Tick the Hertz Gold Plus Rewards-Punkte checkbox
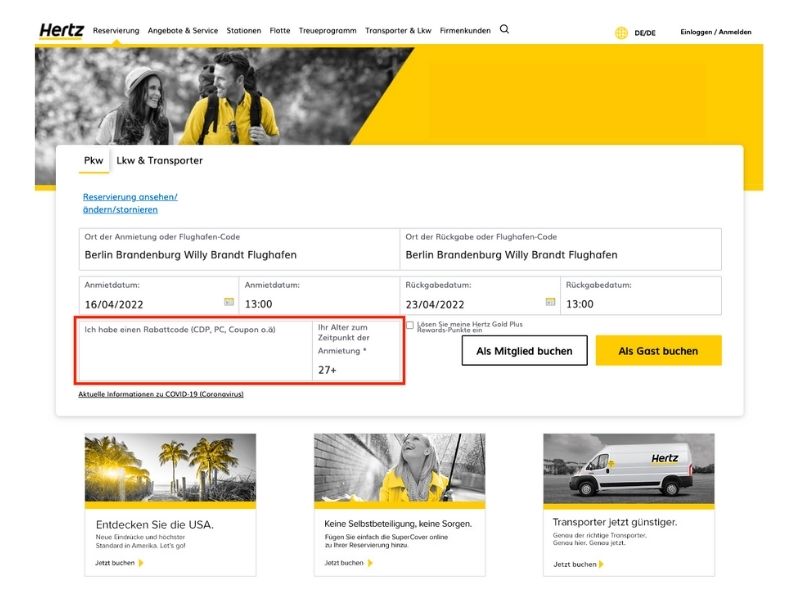Image resolution: width=800 pixels, height=600 pixels. [410, 325]
